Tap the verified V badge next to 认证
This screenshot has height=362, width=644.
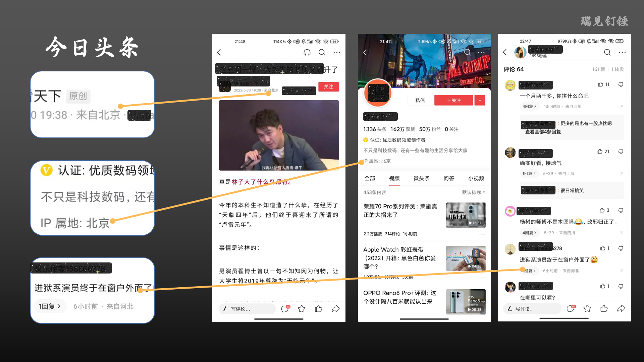[x=366, y=140]
